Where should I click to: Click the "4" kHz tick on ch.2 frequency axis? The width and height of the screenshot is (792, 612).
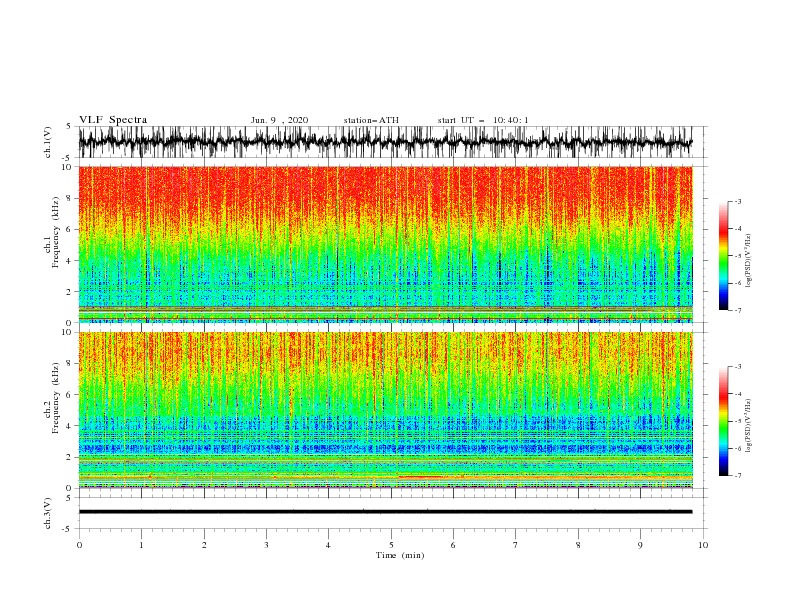point(69,426)
